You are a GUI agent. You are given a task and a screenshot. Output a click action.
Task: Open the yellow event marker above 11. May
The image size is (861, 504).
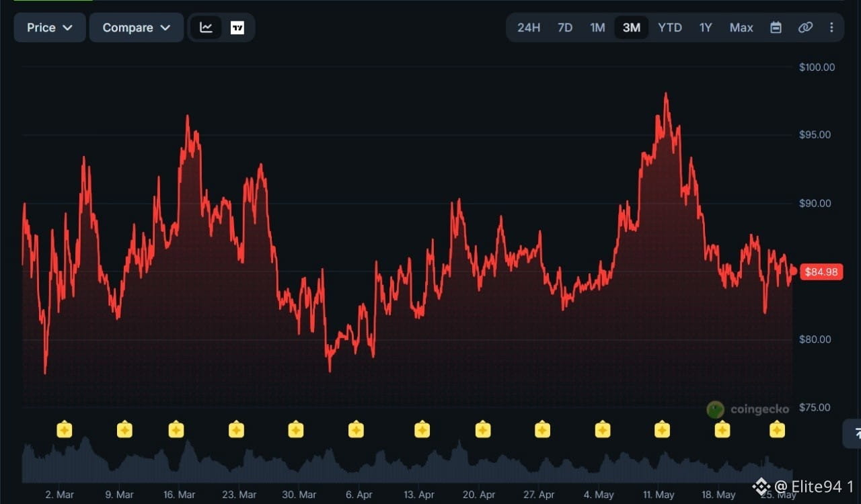662,429
